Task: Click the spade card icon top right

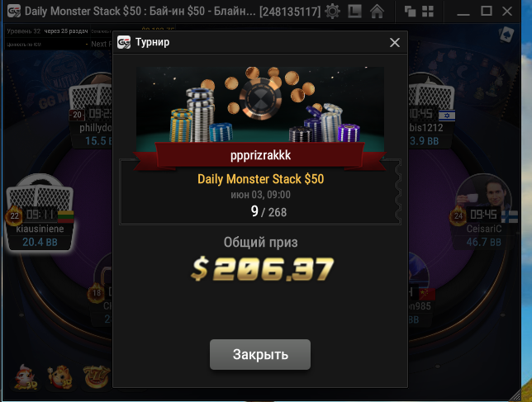Action: pos(506,35)
